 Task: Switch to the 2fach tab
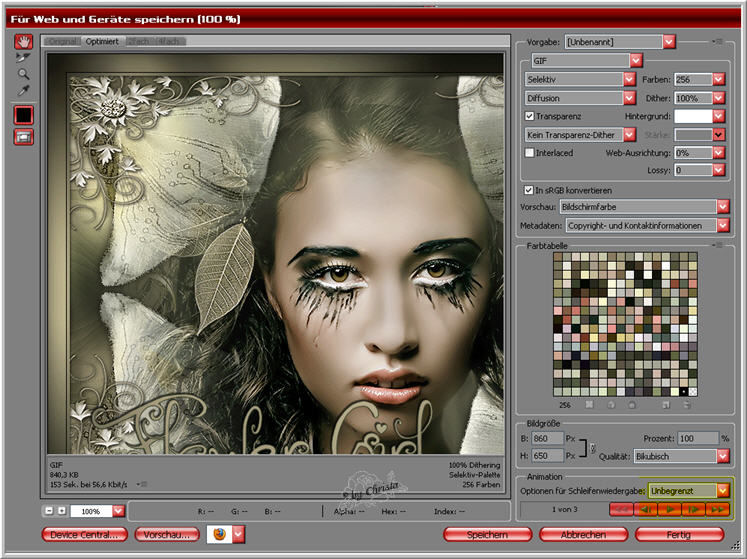[x=138, y=41]
